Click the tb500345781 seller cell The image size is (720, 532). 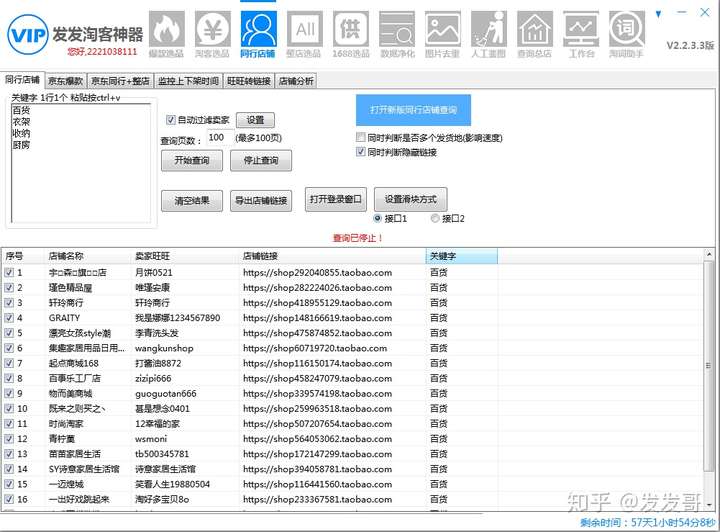[x=162, y=454]
